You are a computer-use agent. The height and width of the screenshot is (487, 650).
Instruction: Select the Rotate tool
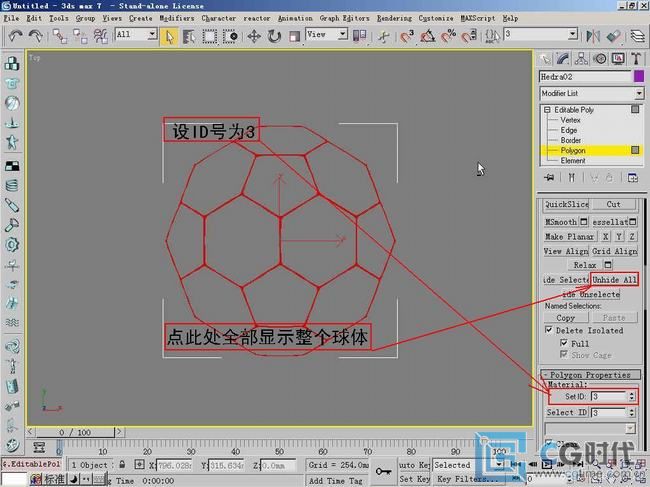274,36
